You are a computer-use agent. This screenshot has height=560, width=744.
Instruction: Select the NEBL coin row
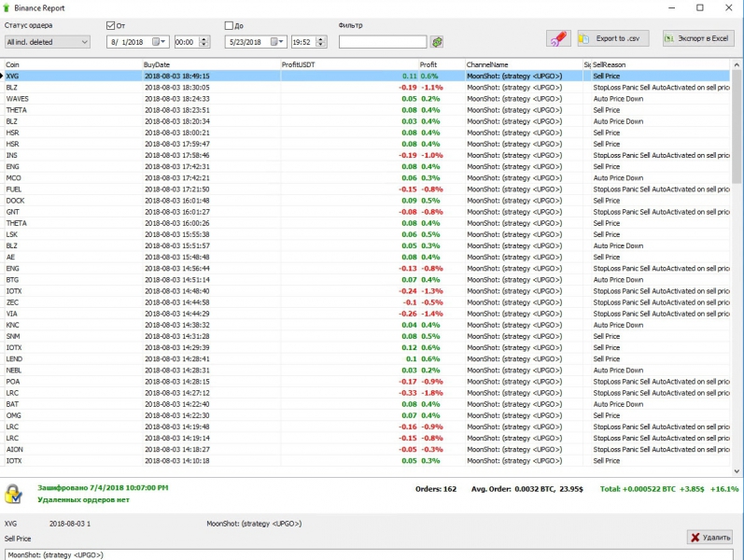[x=367, y=371]
